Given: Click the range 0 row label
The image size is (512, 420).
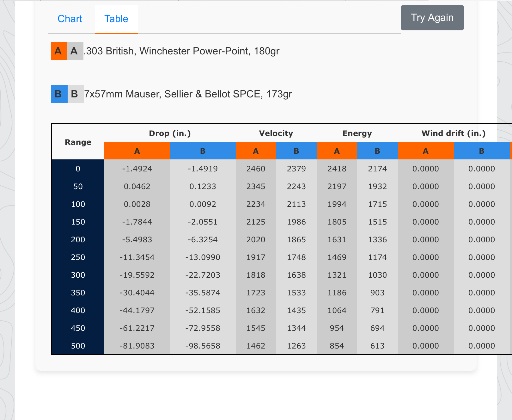Looking at the screenshot, I should coord(78,169).
